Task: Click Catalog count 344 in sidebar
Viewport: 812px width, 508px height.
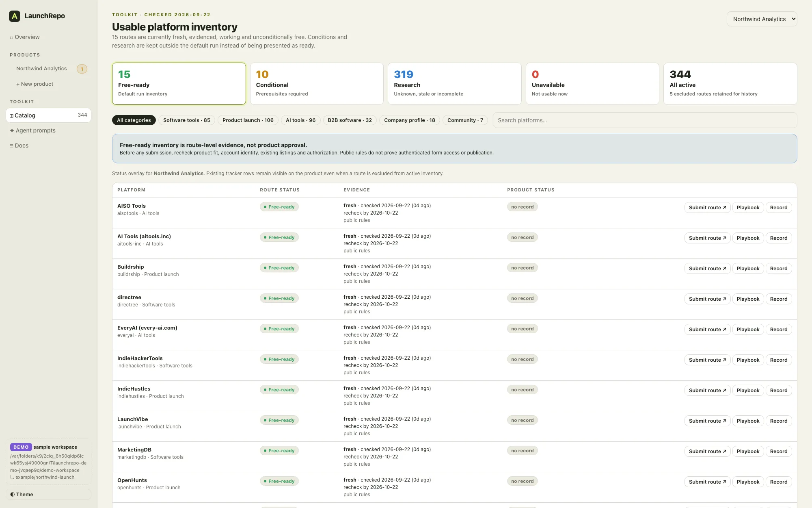Action: point(82,115)
